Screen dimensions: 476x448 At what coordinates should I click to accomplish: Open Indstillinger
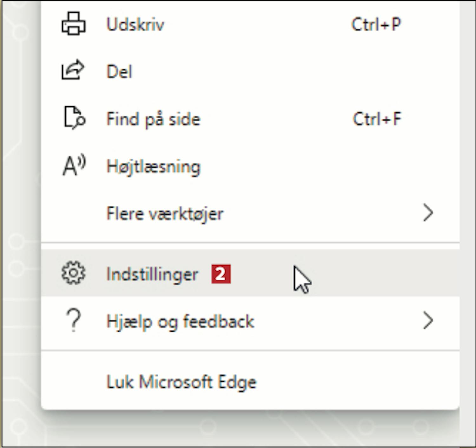coord(250,273)
